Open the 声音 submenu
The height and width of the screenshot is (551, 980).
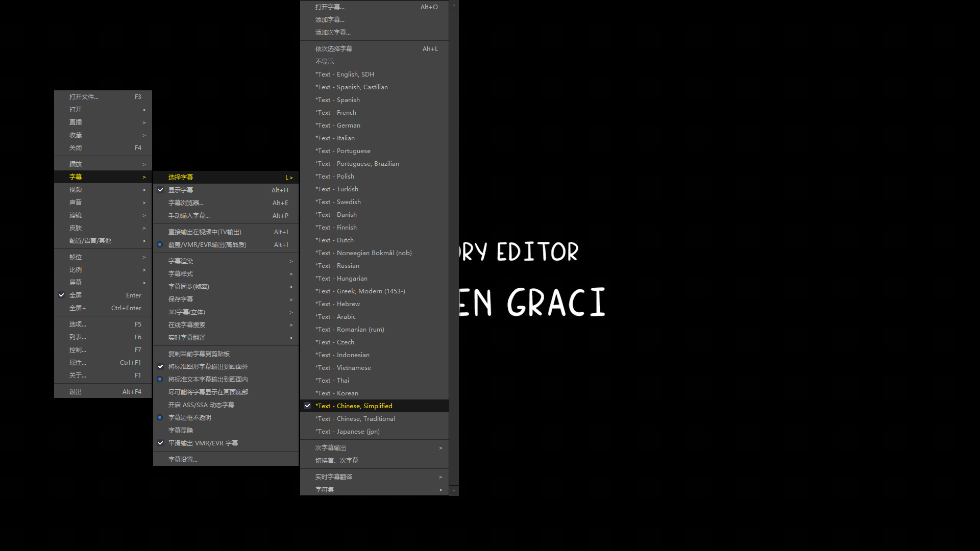103,203
